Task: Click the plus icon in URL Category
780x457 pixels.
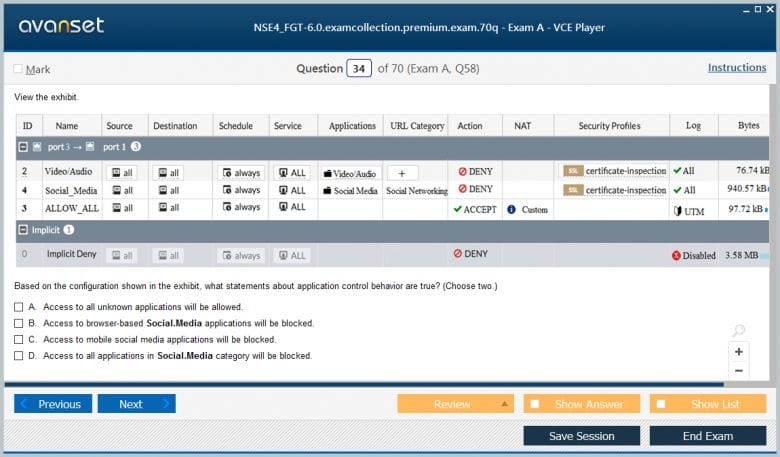Action: tap(402, 172)
